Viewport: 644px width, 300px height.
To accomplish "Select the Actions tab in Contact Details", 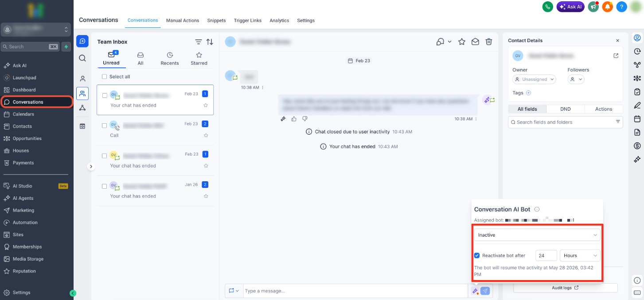I will click(604, 109).
